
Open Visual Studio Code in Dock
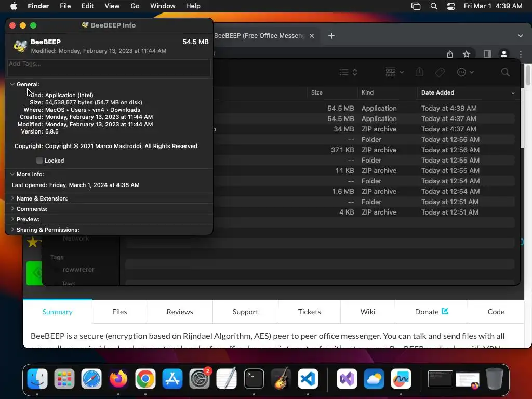coord(308,379)
